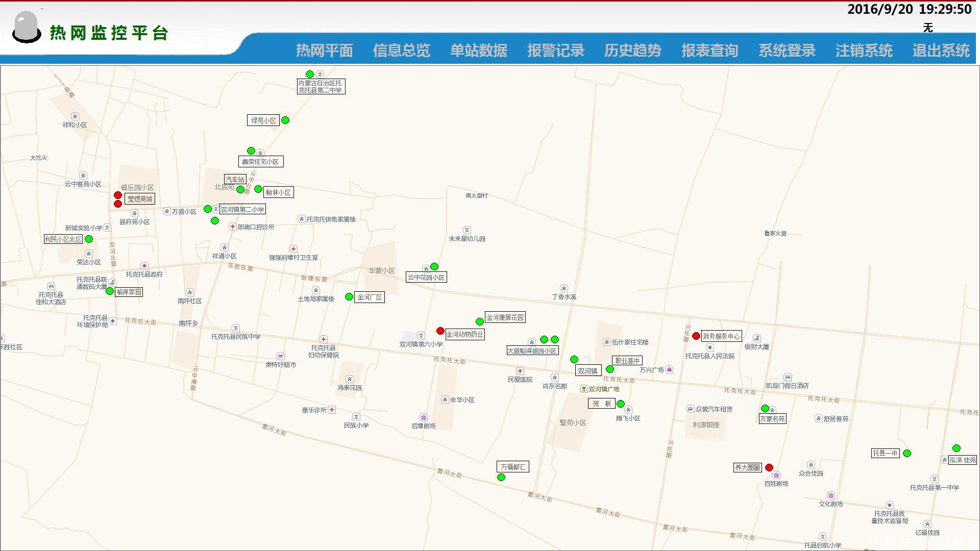The height and width of the screenshot is (551, 980).
Task: Select the red alarm marker near 莹煜商城
Action: click(118, 195)
